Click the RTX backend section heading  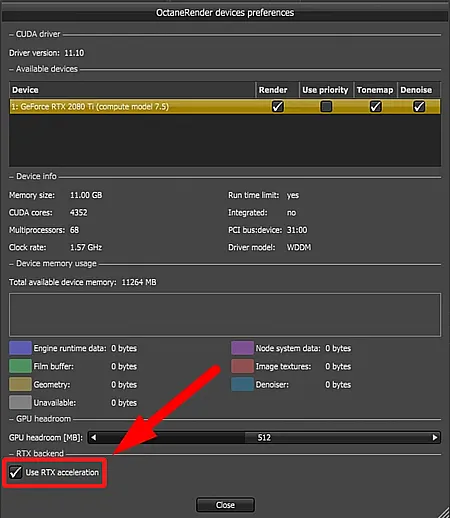[40, 454]
